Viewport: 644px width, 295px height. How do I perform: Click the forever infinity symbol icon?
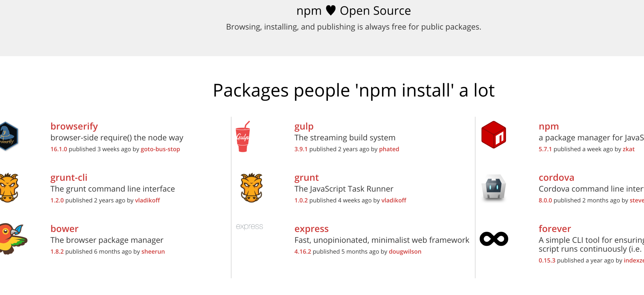tap(494, 239)
